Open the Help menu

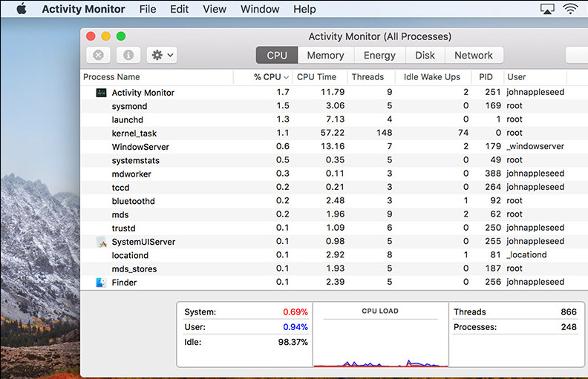pyautogui.click(x=304, y=9)
